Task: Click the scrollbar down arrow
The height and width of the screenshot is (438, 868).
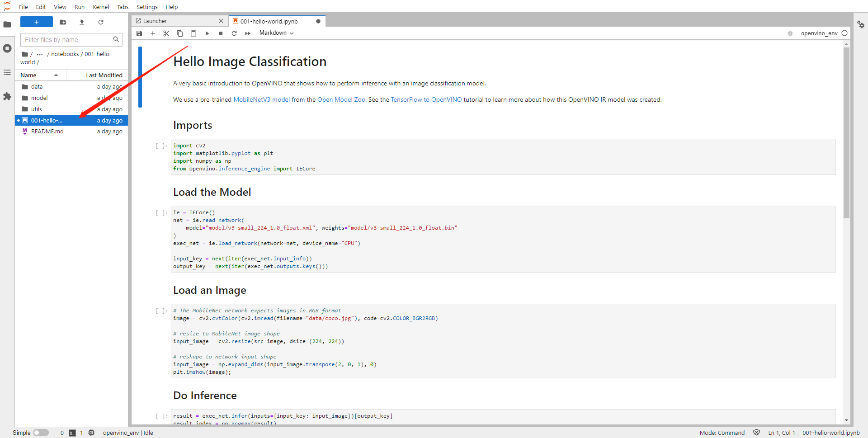Action: [x=846, y=420]
